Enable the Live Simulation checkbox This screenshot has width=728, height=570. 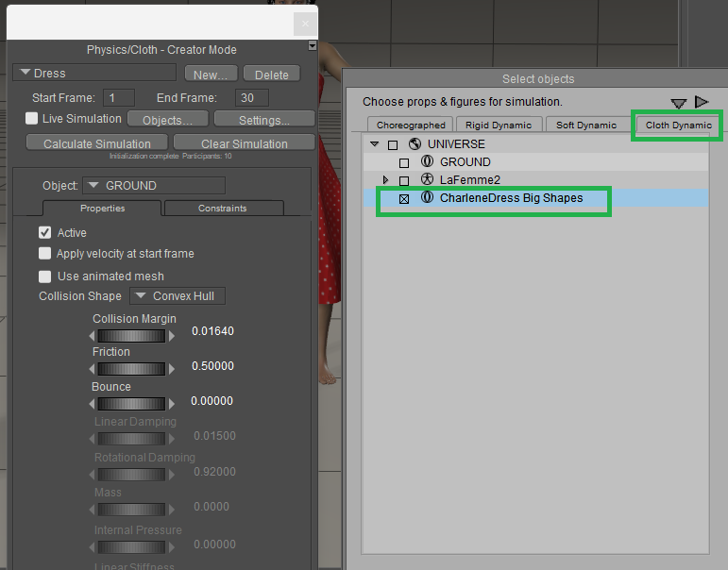[x=32, y=119]
